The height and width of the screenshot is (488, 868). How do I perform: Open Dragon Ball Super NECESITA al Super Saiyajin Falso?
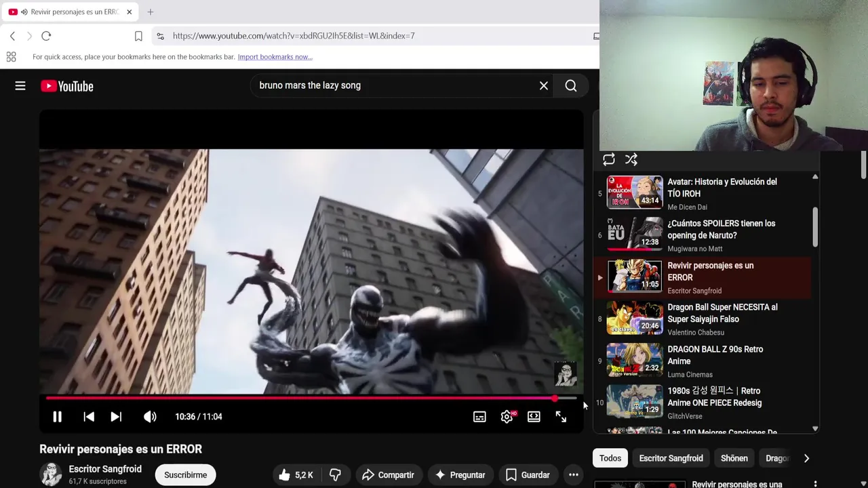[x=702, y=319]
